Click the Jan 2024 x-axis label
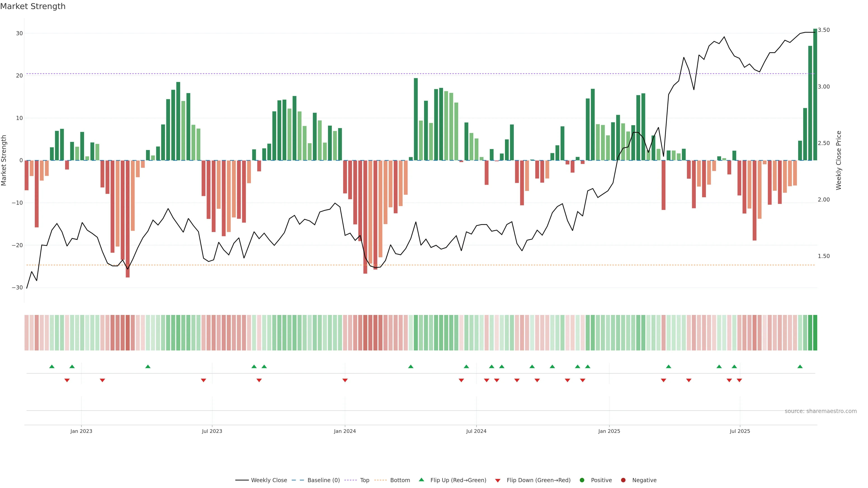This screenshot has height=488, width=868. [345, 431]
